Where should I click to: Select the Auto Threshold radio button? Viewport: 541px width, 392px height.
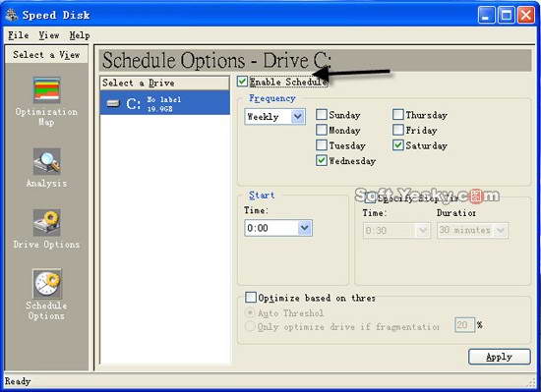pyautogui.click(x=250, y=312)
